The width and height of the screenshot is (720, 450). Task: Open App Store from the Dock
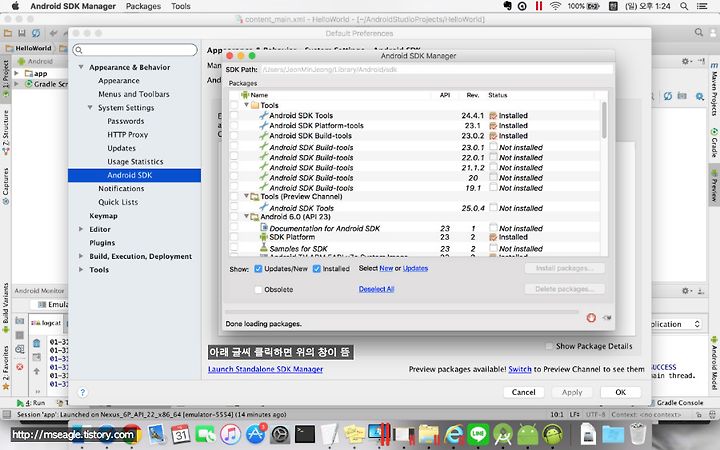pyautogui.click(x=256, y=434)
